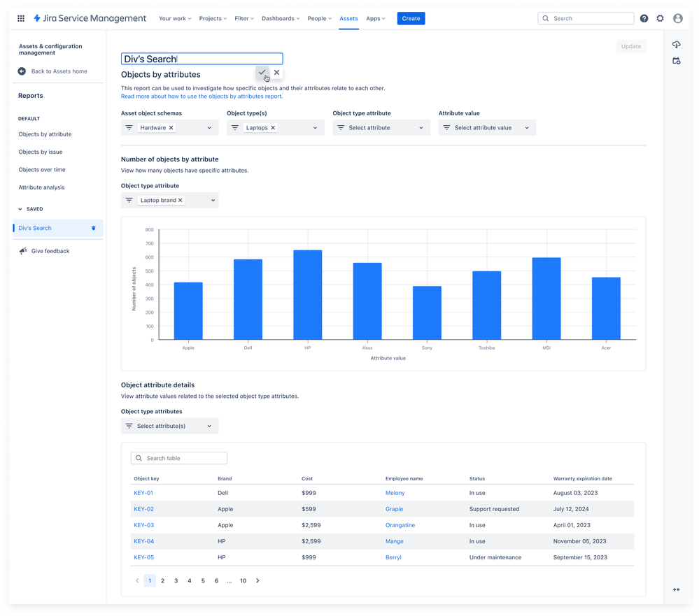Click the Give feedback text link
The image size is (699, 616).
[x=50, y=251]
